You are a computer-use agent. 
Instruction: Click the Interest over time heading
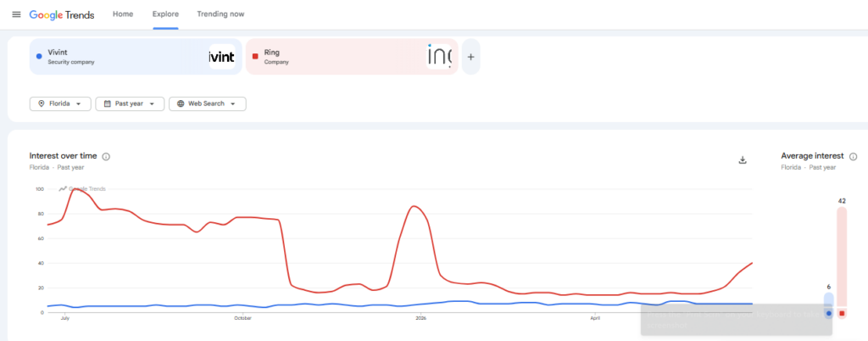point(63,156)
